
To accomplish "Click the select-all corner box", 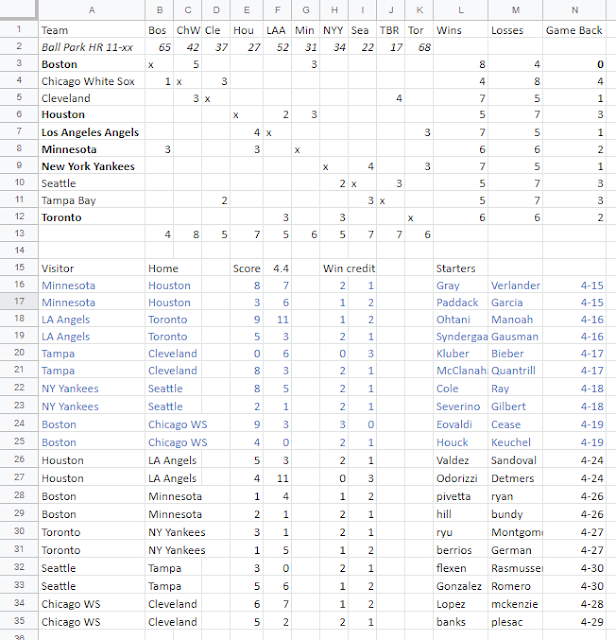I will coord(19,9).
